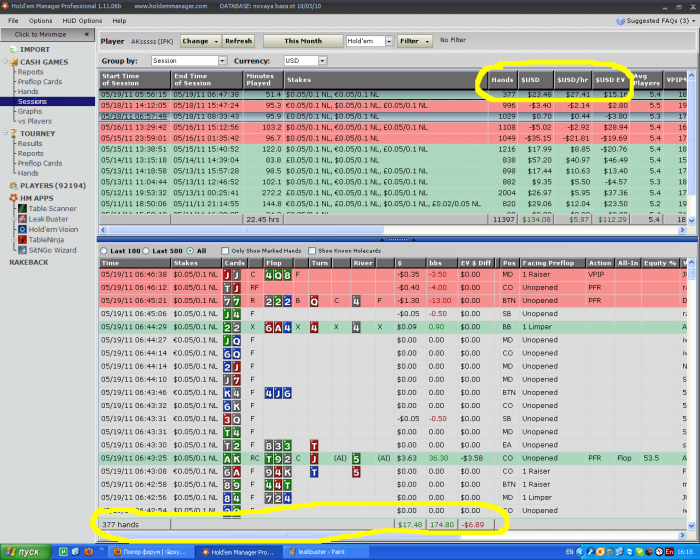This screenshot has height=560, width=700.
Task: Click Firefox quick launch icon
Action: (x=88, y=552)
